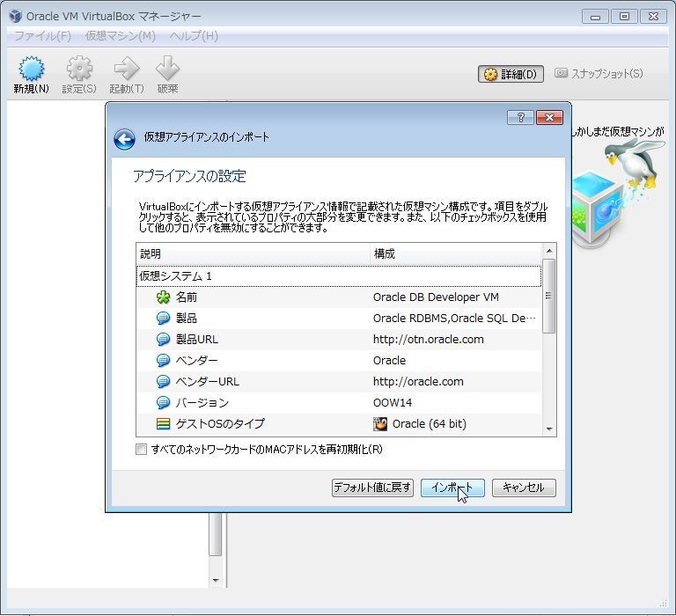
Task: Select the 製品URL row label
Action: [x=197, y=340]
